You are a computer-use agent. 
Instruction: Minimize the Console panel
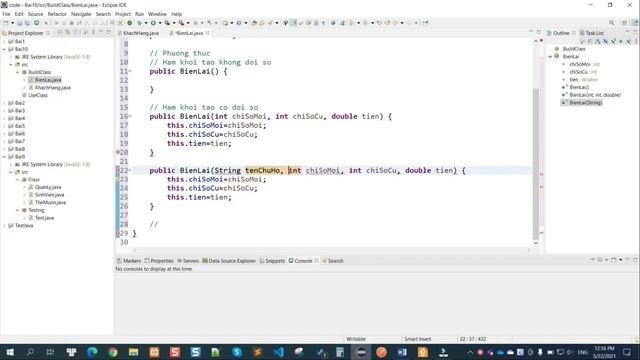pos(628,260)
